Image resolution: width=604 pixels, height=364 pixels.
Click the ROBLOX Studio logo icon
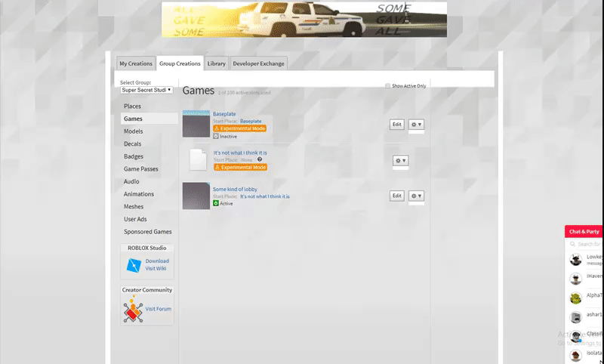134,264
